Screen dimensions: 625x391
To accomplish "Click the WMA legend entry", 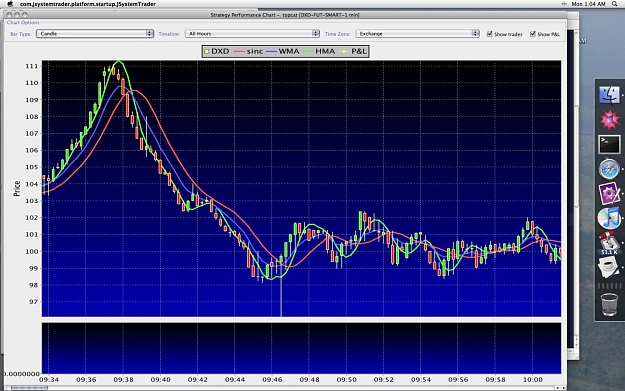I will click(x=283, y=51).
